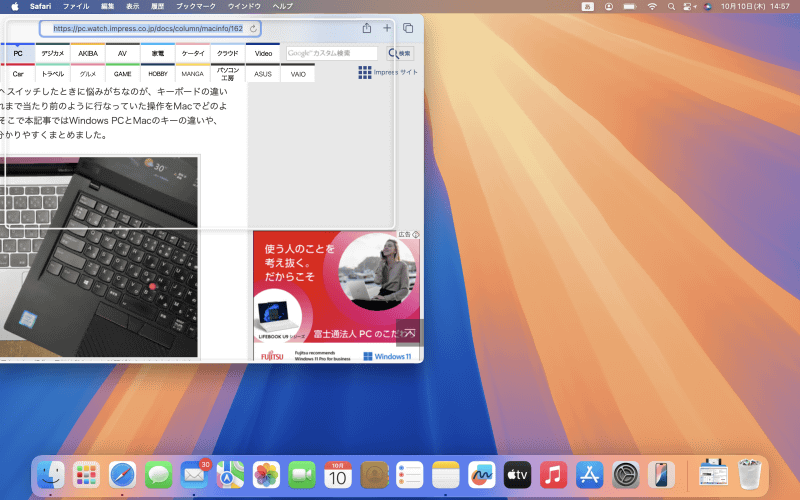800x500 pixels.
Task: Click the Safari compass icon in Dock
Action: pyautogui.click(x=122, y=475)
